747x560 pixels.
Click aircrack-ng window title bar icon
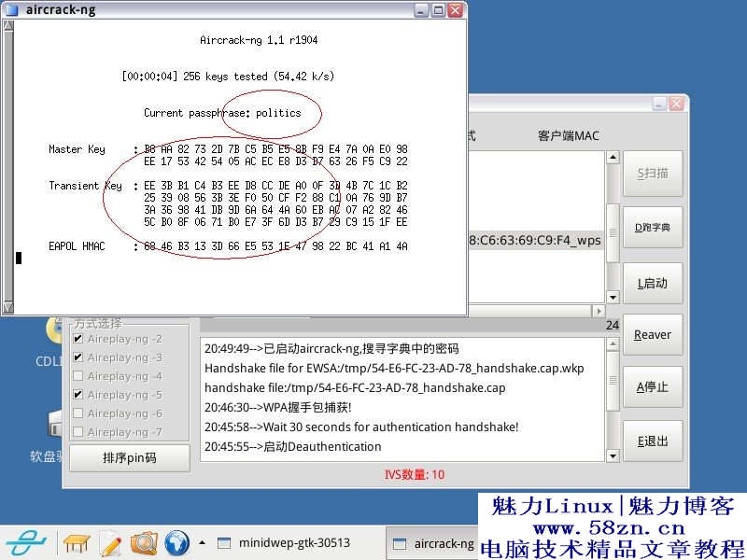coord(11,10)
